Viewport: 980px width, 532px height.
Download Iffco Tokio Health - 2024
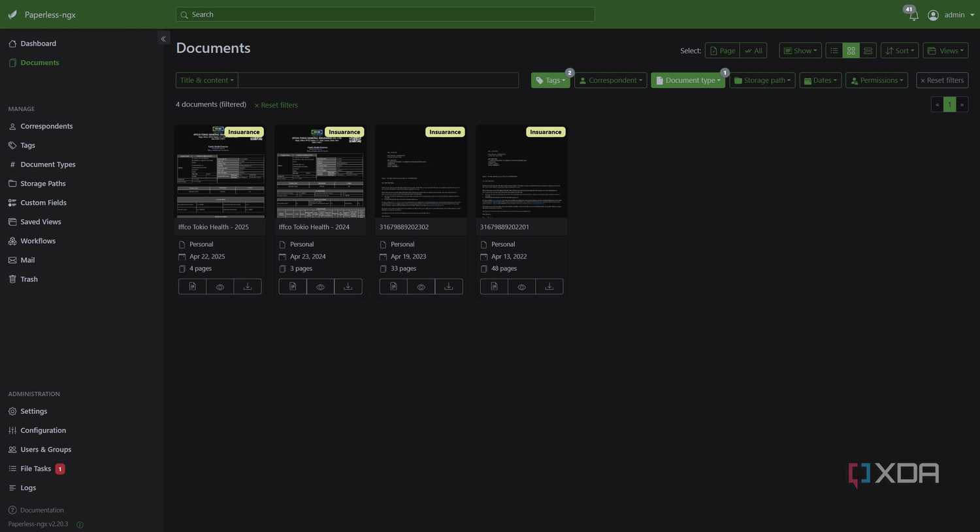click(348, 287)
